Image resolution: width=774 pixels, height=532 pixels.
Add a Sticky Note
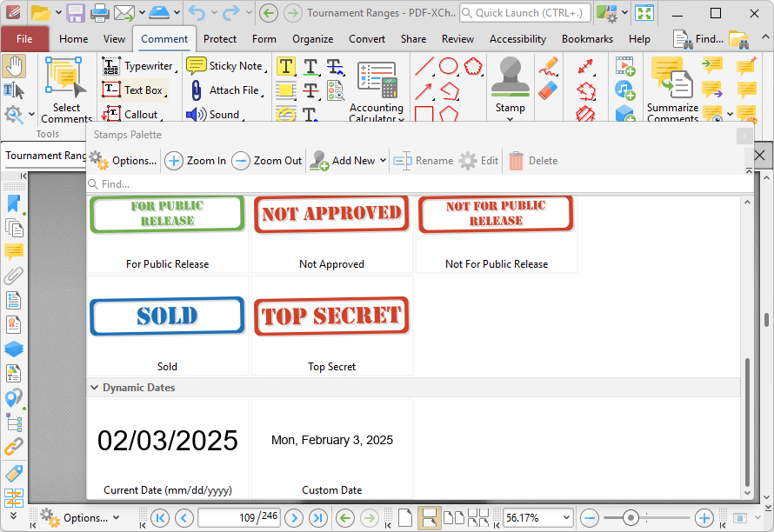(x=226, y=66)
